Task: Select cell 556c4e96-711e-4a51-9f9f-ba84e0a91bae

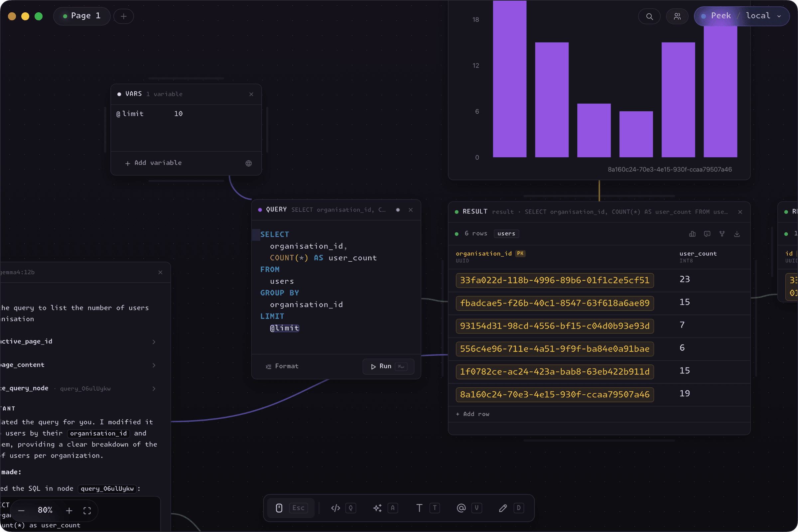Action: [x=554, y=349]
